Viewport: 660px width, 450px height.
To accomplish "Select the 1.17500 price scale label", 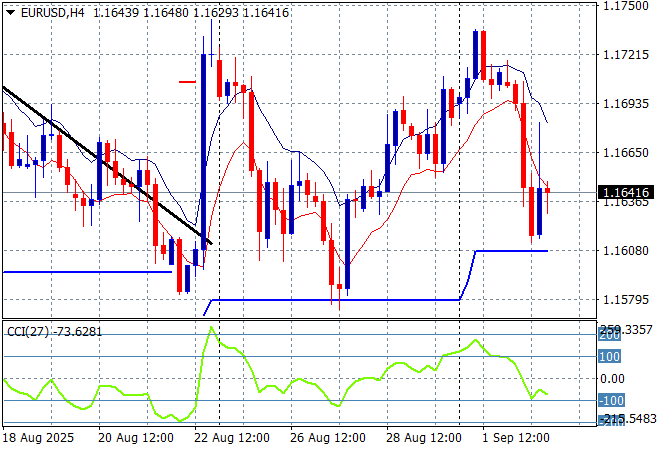I will pyautogui.click(x=625, y=6).
